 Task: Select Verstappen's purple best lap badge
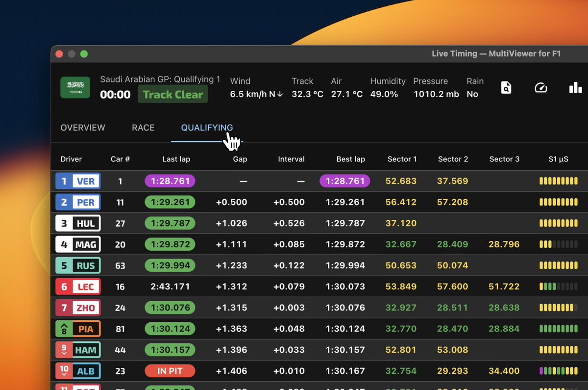point(344,181)
